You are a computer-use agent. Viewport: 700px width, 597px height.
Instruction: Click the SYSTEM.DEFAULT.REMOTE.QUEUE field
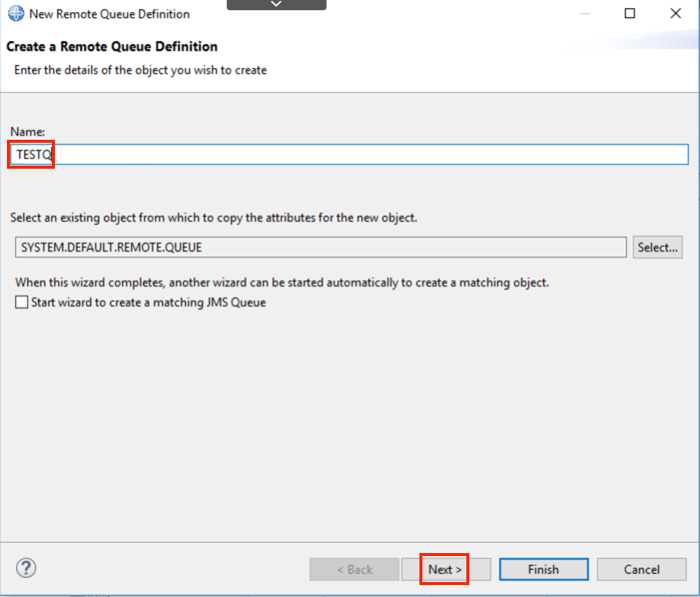tap(321, 248)
